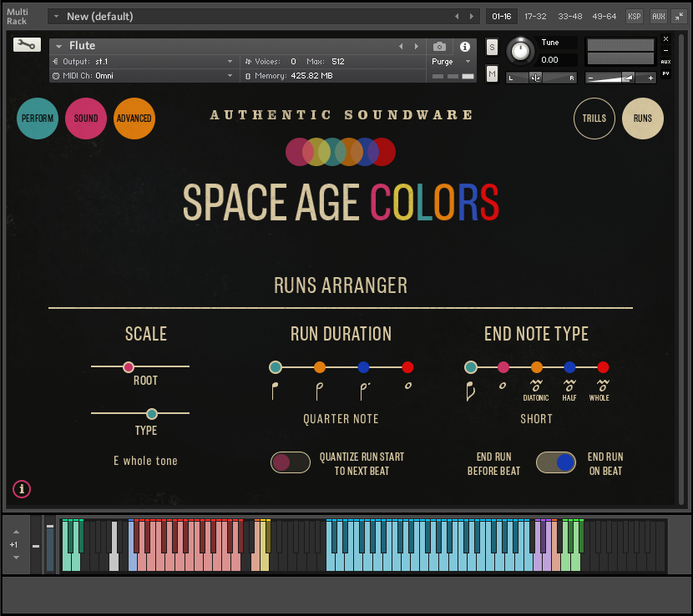Click the pink info circle icon
Image resolution: width=693 pixels, height=616 pixels.
tap(22, 489)
